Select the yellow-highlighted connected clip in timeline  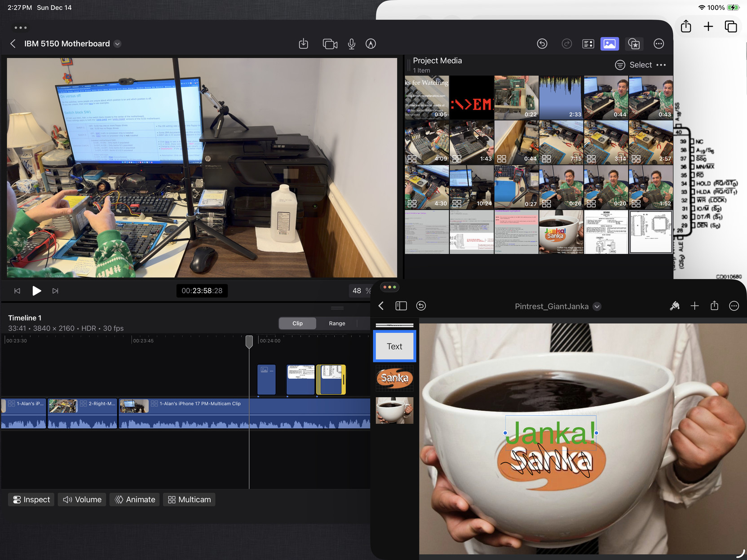pos(331,380)
